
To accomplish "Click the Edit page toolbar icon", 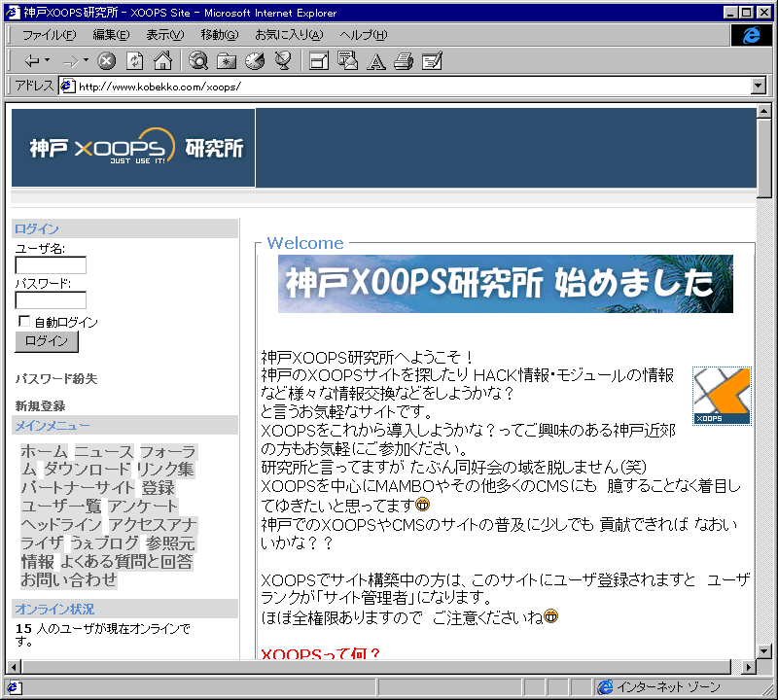I will coord(432,61).
